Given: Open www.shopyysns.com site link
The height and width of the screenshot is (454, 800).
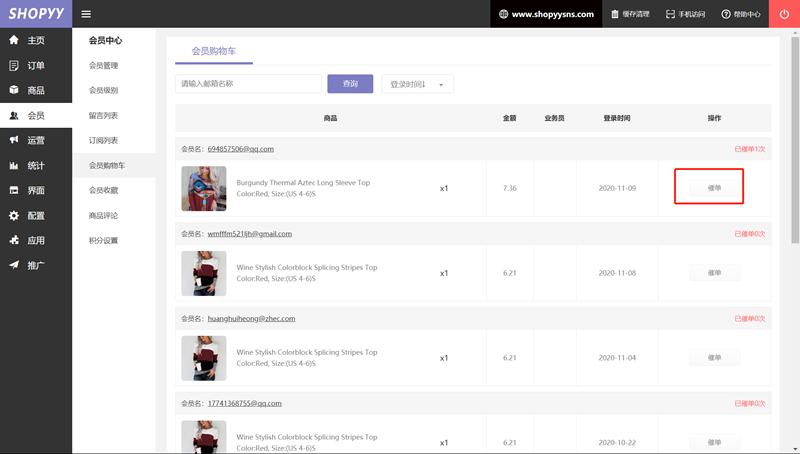Looking at the screenshot, I should (x=546, y=14).
